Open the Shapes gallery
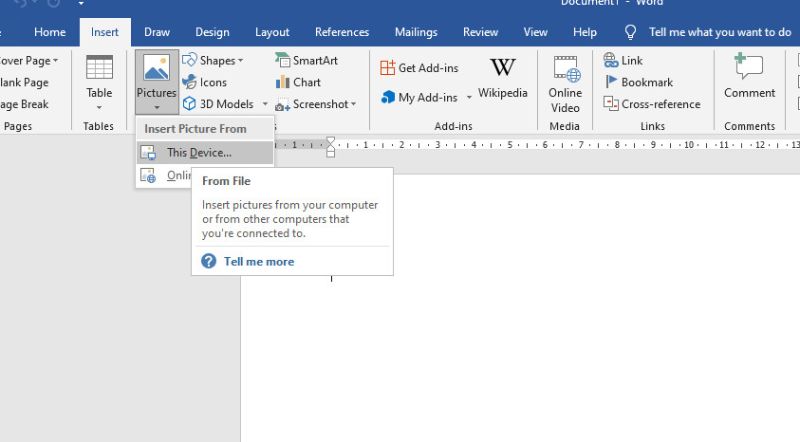This screenshot has width=800, height=442. click(x=212, y=60)
